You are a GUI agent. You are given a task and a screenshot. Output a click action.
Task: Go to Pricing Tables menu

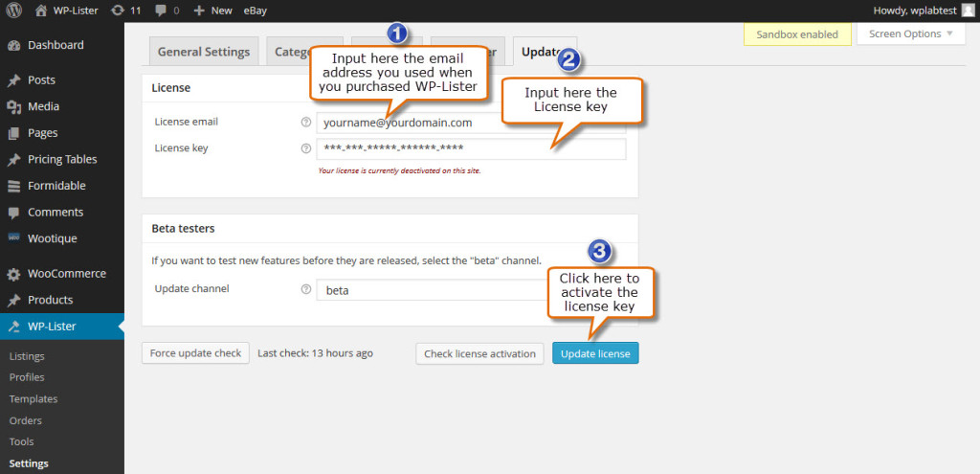point(62,160)
